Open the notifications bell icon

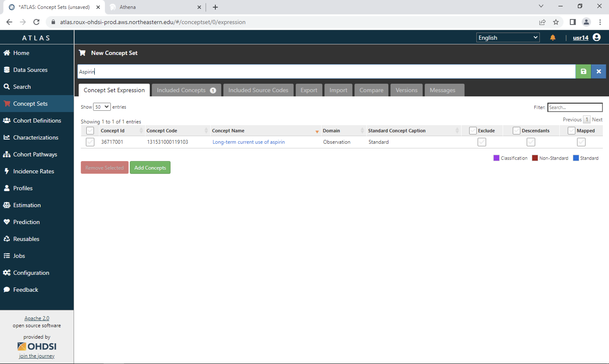553,38
